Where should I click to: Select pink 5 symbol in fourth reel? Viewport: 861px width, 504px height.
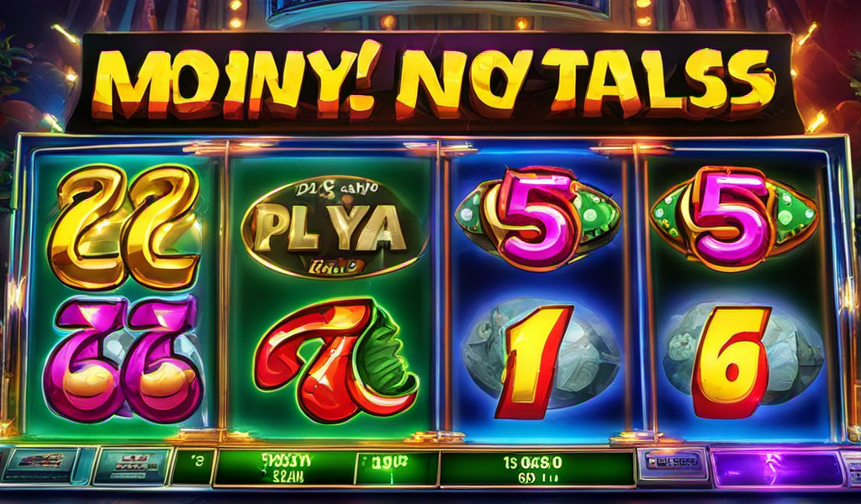733,218
